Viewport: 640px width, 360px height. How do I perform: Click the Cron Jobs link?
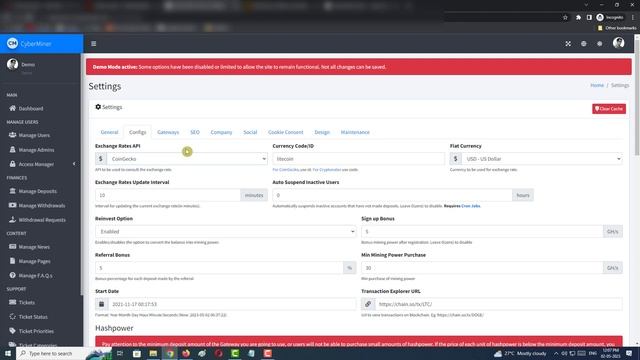(471, 206)
